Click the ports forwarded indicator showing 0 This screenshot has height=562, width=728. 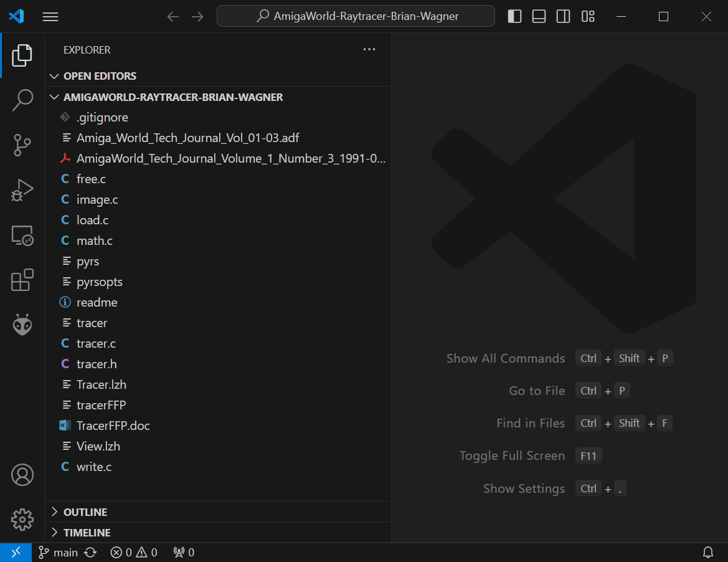point(184,552)
